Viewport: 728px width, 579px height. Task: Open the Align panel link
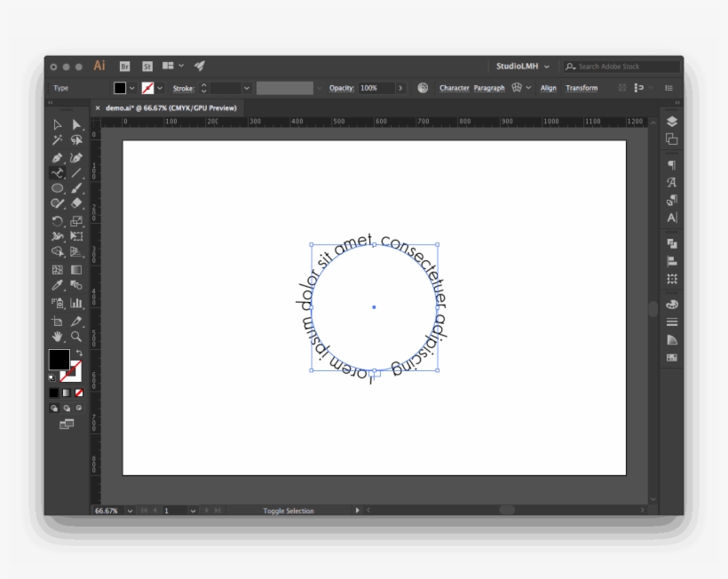548,88
